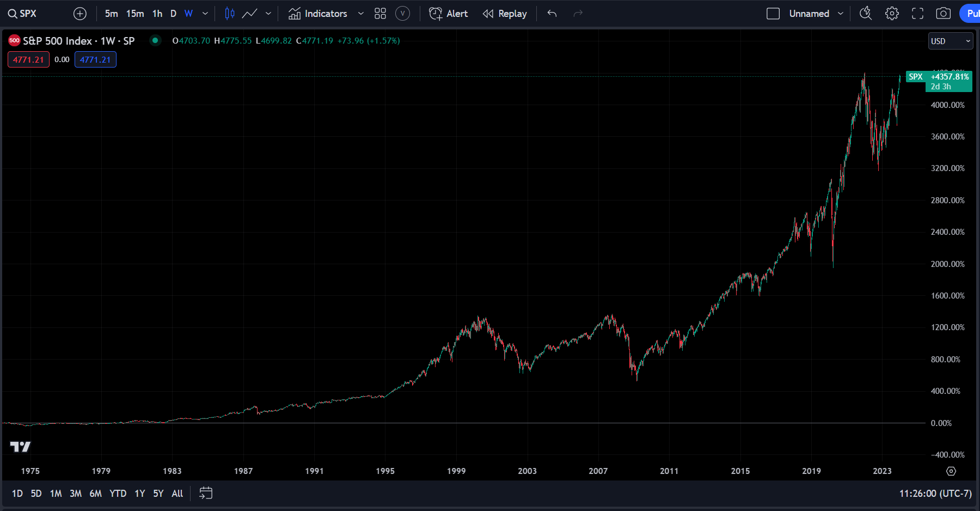Screen dimensions: 980x511
Task: Switch to the Daily (D) timeframe
Action: pos(173,14)
